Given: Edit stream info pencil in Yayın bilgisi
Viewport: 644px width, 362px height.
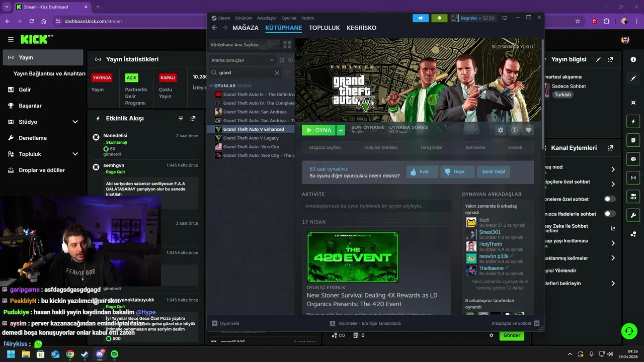Looking at the screenshot, I should click(598, 59).
